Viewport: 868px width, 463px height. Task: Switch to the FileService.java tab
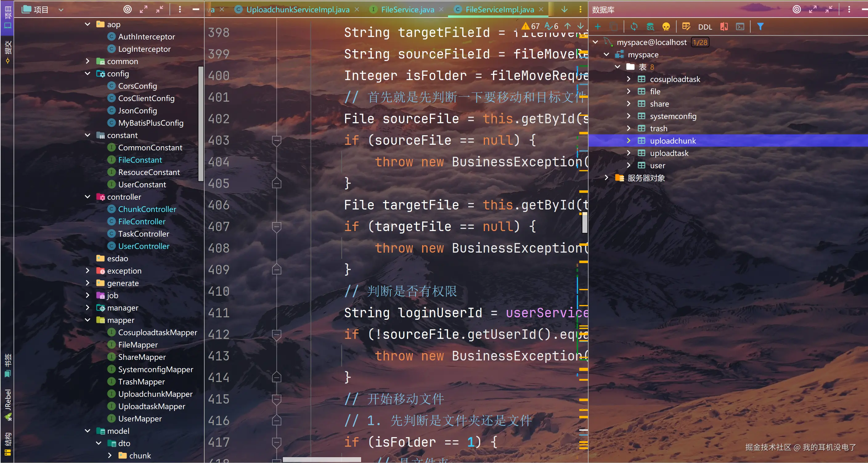coord(407,10)
